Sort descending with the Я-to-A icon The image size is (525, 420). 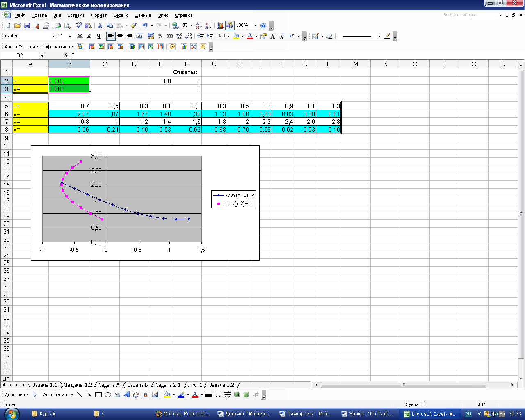pos(208,25)
